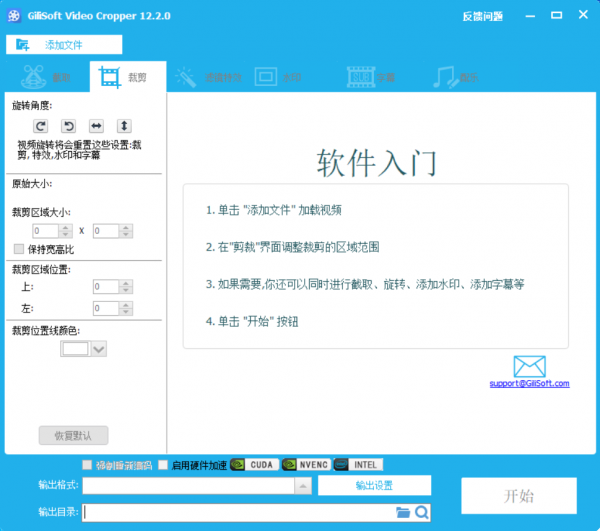Click the NVENC acceleration badge
Image resolution: width=600 pixels, height=531 pixels.
click(307, 465)
